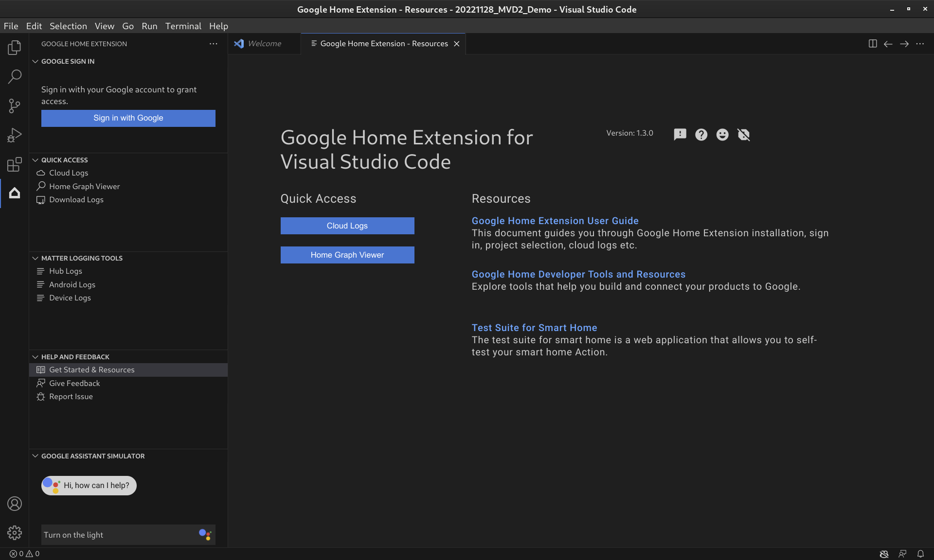Enable split editor view icon
This screenshot has width=934, height=560.
point(873,43)
